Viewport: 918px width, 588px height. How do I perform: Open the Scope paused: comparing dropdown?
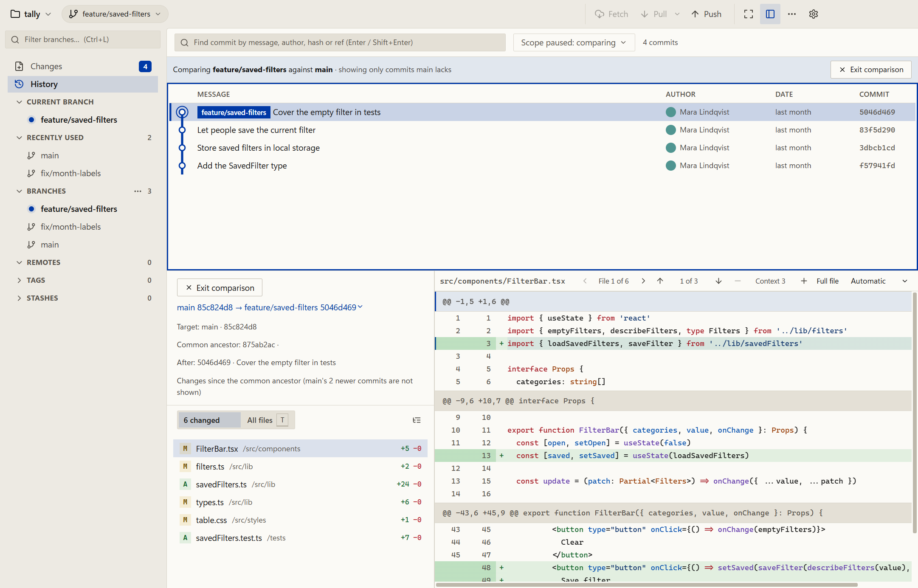(574, 42)
